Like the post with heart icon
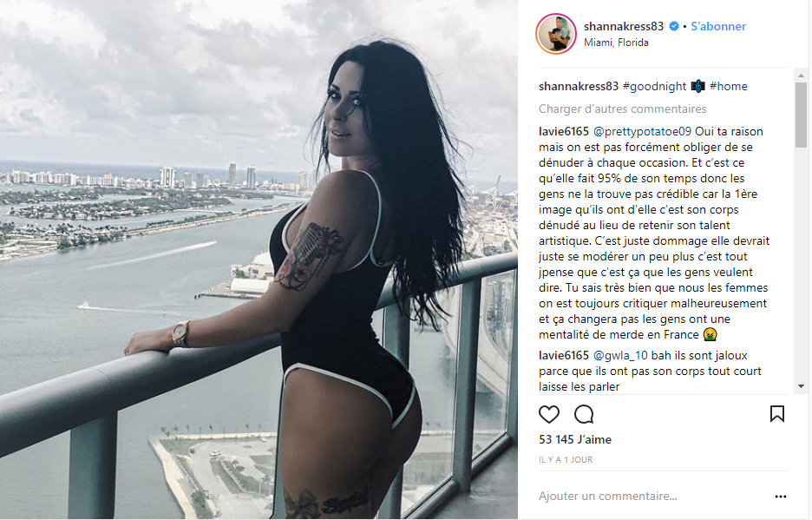 coord(549,415)
